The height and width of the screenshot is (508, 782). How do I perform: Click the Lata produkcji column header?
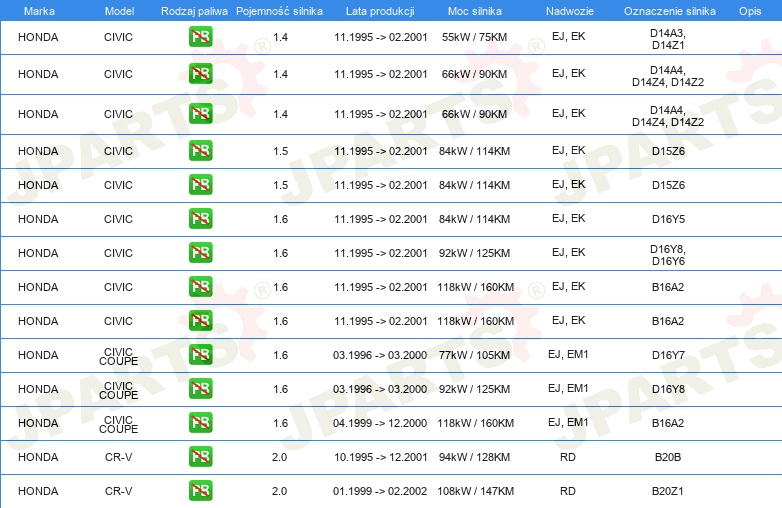[380, 11]
